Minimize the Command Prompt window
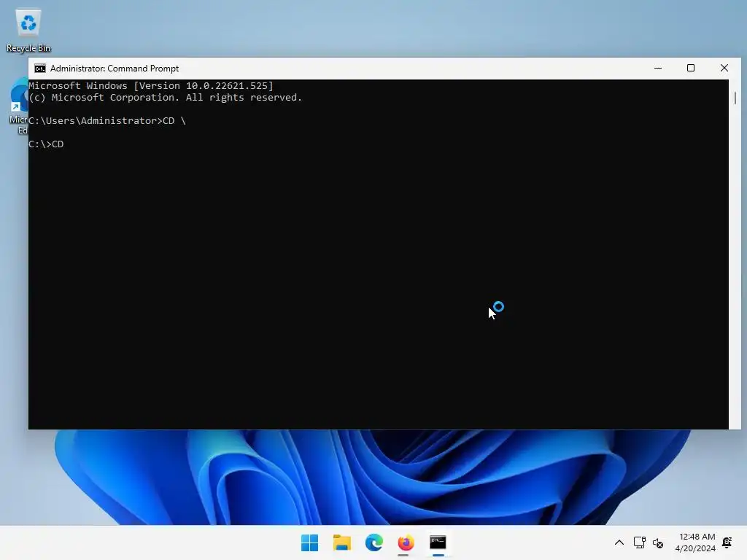 pos(658,68)
